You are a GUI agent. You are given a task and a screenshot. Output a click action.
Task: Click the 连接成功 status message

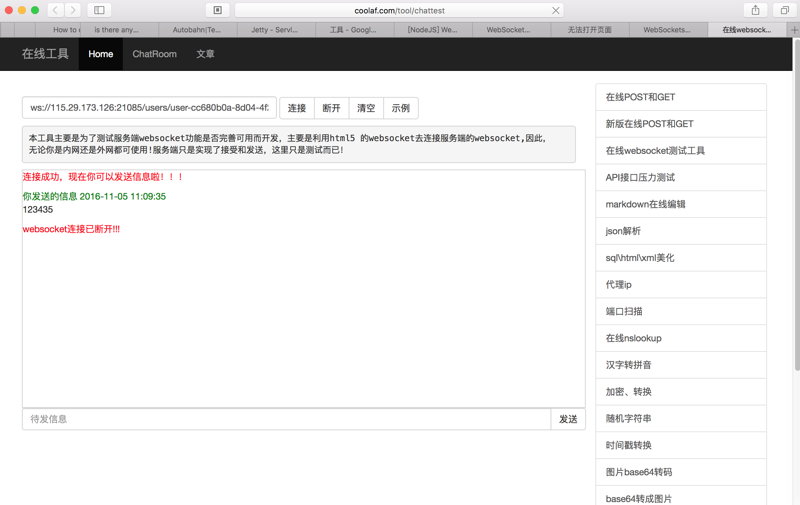pos(103,177)
